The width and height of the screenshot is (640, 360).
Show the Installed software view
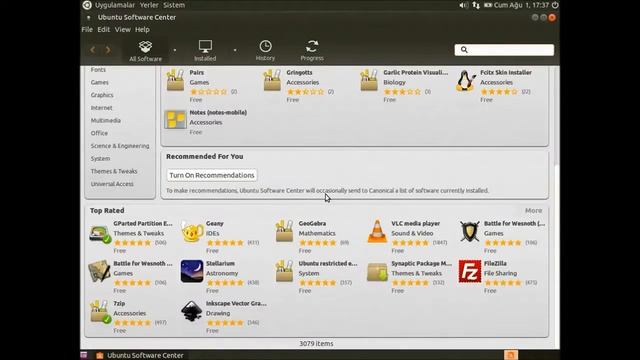click(205, 51)
